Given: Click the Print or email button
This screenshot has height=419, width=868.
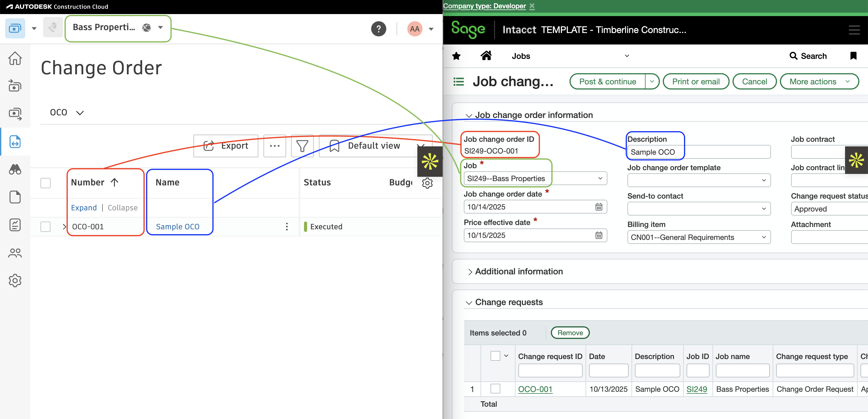Looking at the screenshot, I should (696, 81).
